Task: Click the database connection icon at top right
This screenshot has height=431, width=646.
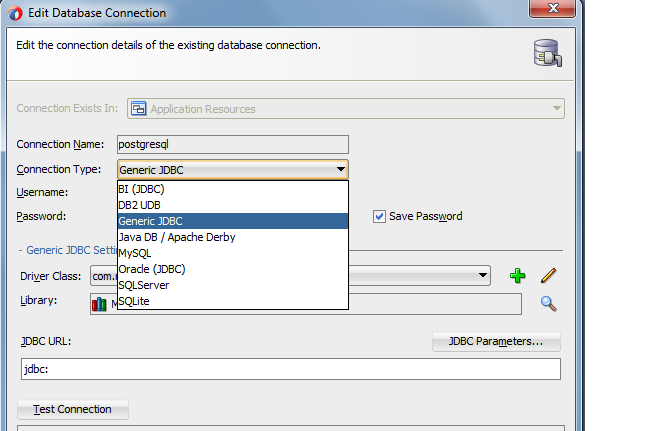Action: [548, 53]
